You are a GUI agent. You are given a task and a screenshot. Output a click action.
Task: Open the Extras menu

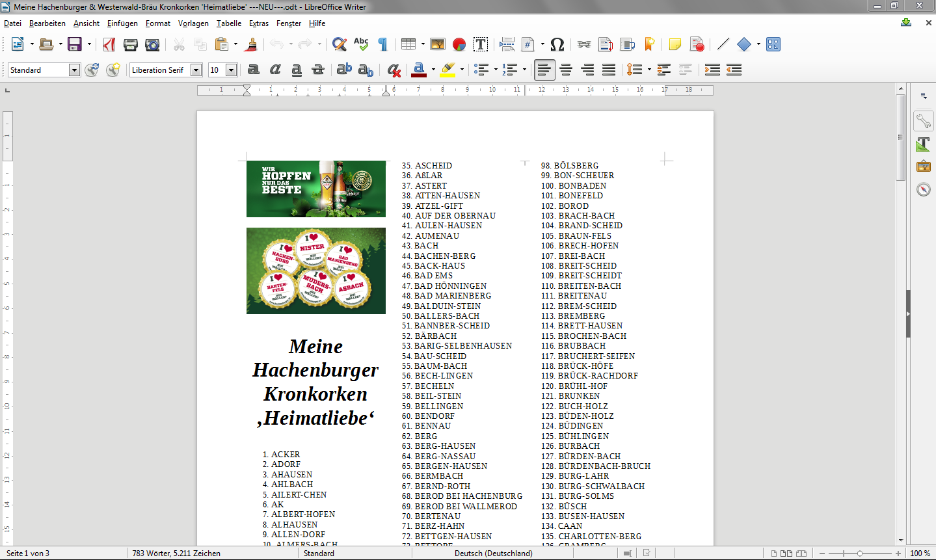coord(259,23)
